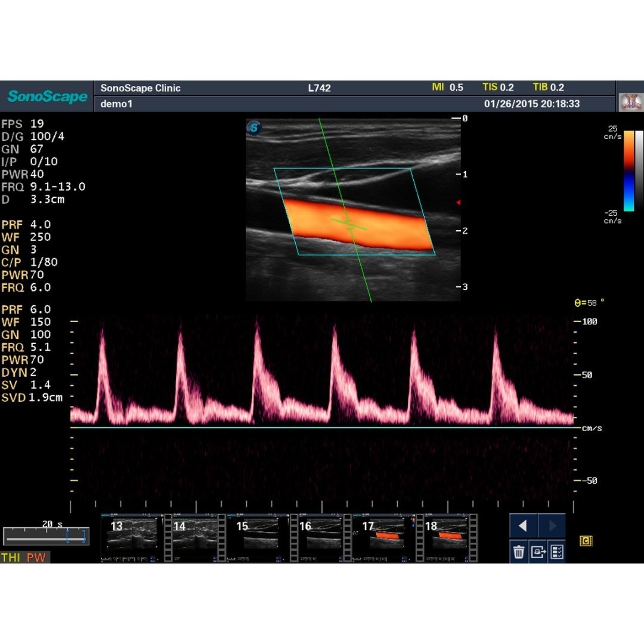Click the DYN 2 dynamic range value
The image size is (644, 644).
(19, 373)
